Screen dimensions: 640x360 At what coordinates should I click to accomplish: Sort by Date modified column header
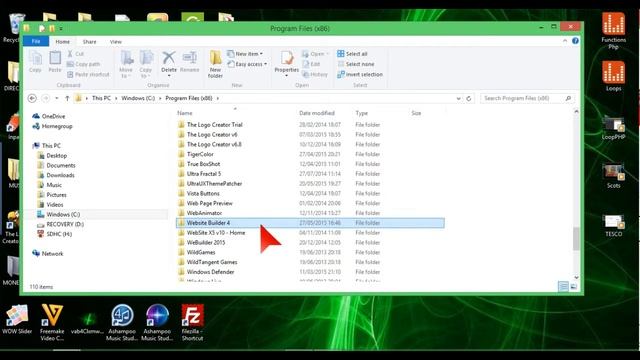pos(317,113)
